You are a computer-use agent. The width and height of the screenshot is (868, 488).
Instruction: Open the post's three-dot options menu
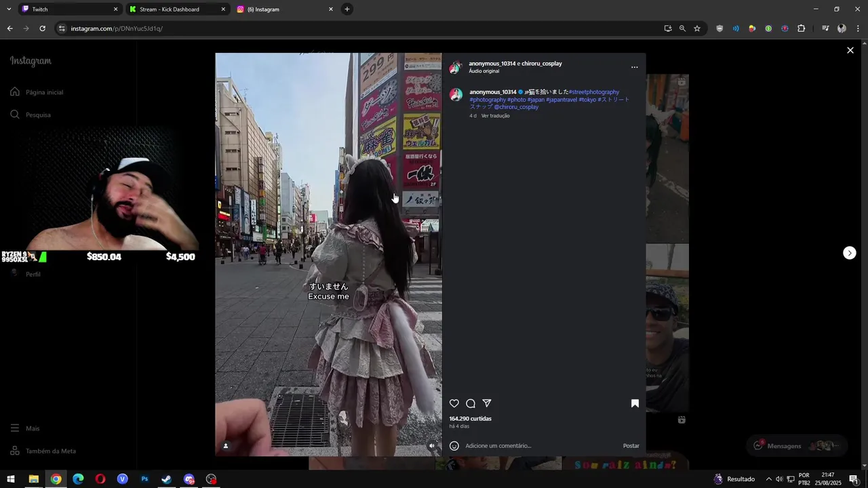(634, 67)
